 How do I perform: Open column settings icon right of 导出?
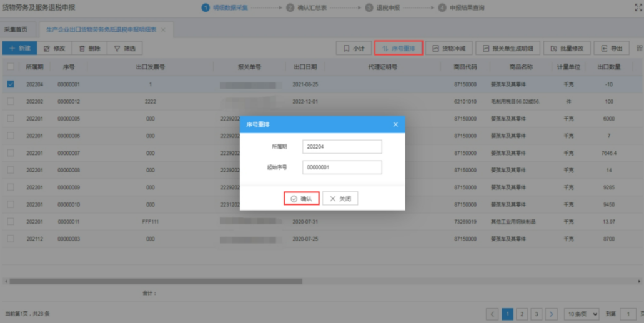(x=640, y=48)
